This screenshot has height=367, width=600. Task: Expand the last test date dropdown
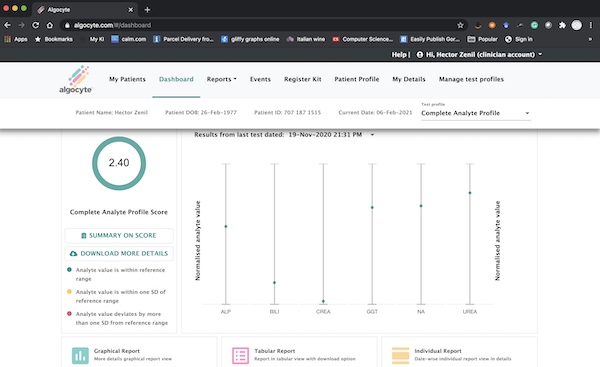(372, 135)
